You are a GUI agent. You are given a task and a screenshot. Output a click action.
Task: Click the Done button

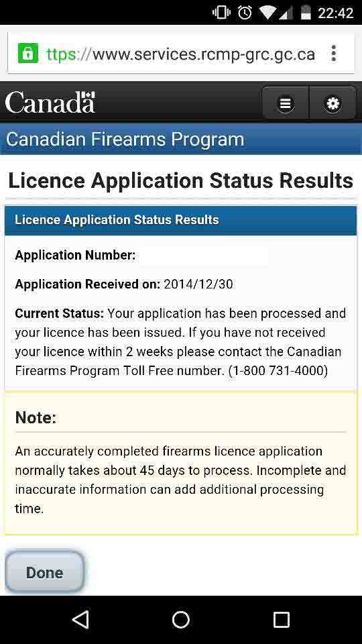click(x=44, y=572)
